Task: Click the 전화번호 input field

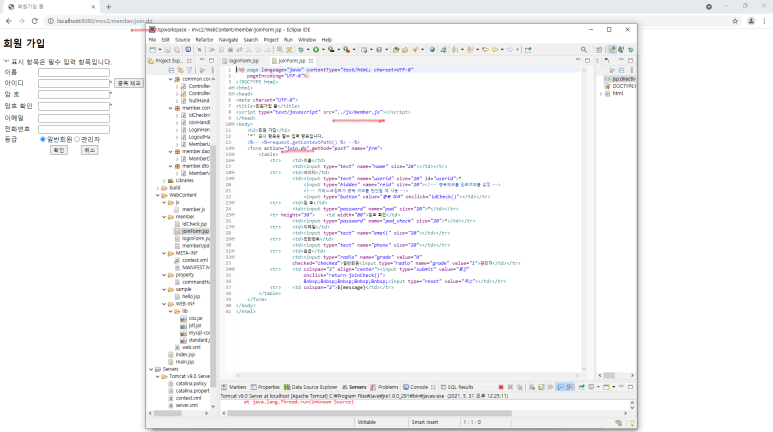Action: tap(74, 129)
